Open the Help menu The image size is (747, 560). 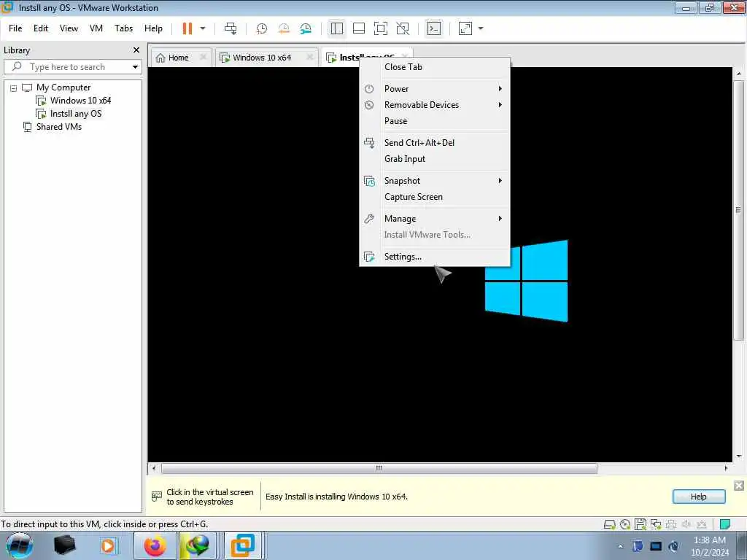pyautogui.click(x=153, y=28)
